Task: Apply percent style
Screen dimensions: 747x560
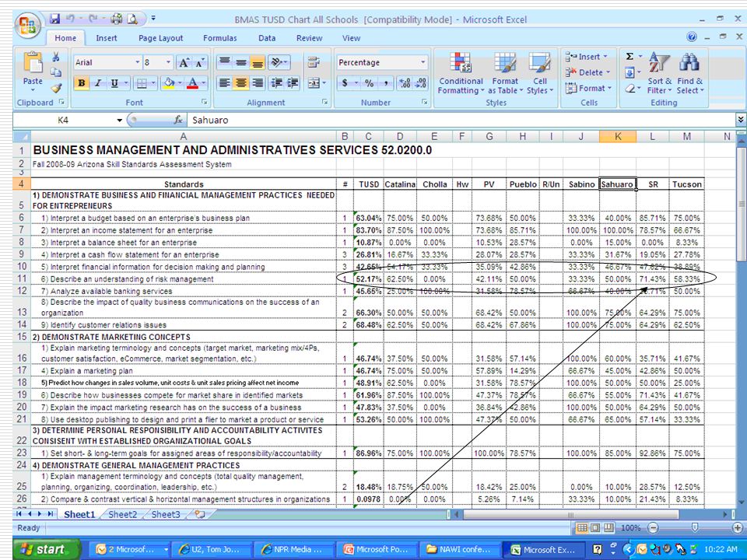Action: 369,83
